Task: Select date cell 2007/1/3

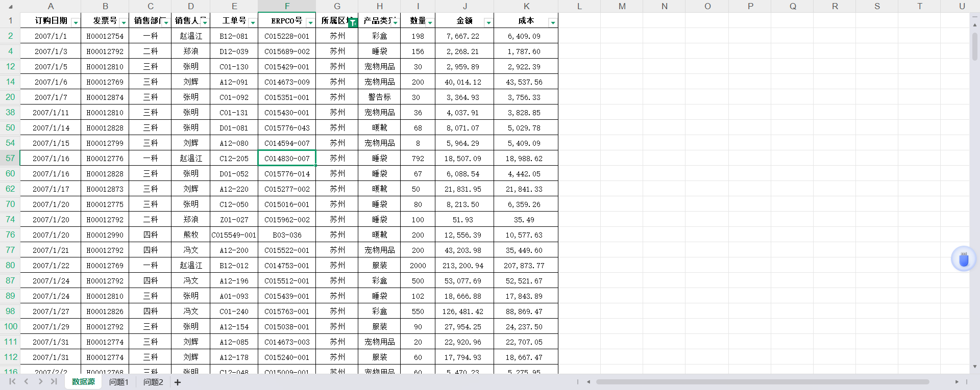Action: pos(51,51)
